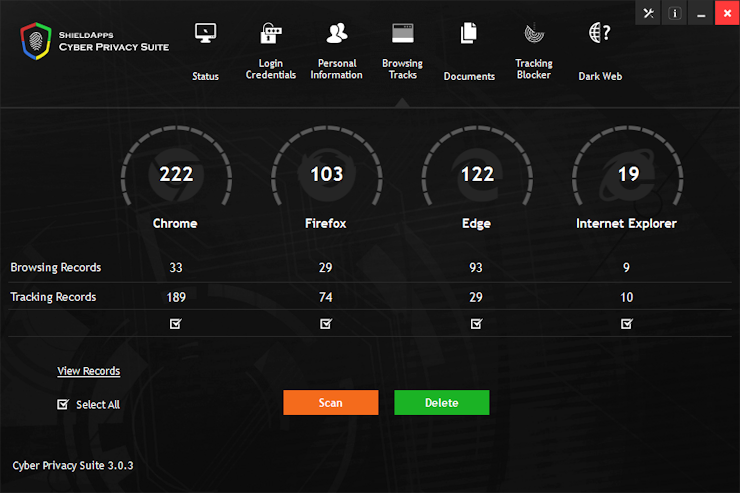Image resolution: width=740 pixels, height=493 pixels.
Task: Switch to the Dark Web tab label
Action: pos(600,76)
